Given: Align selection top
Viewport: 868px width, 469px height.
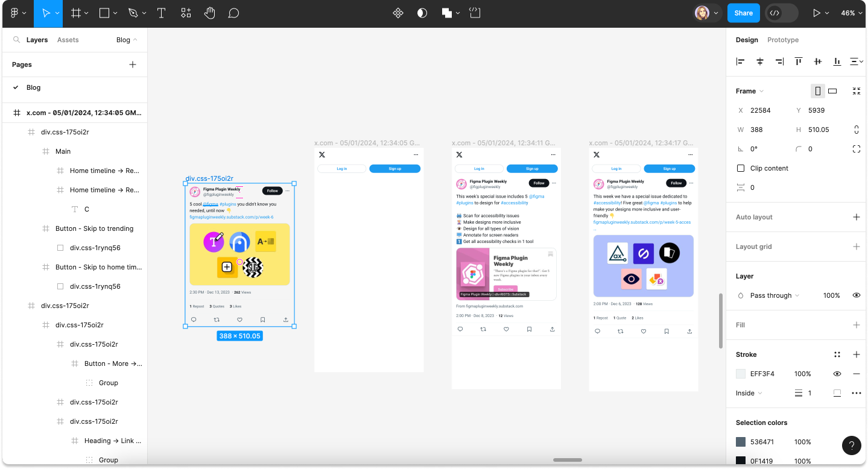Looking at the screenshot, I should 799,61.
